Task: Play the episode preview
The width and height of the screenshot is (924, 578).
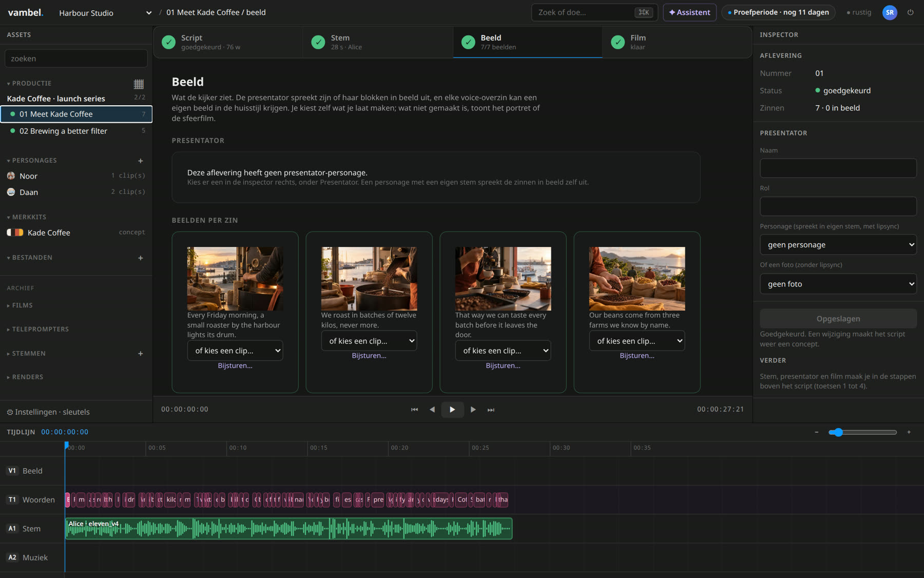Action: (452, 410)
